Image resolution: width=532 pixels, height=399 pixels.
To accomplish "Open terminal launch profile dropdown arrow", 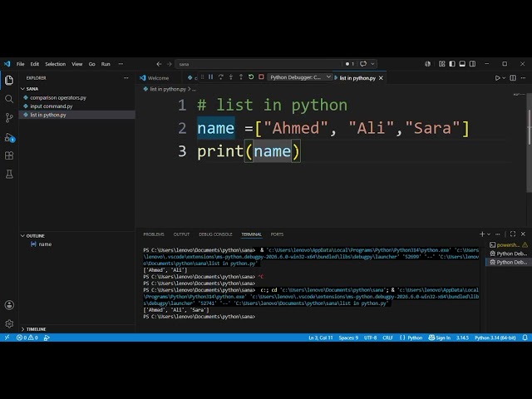I will pyautogui.click(x=489, y=234).
